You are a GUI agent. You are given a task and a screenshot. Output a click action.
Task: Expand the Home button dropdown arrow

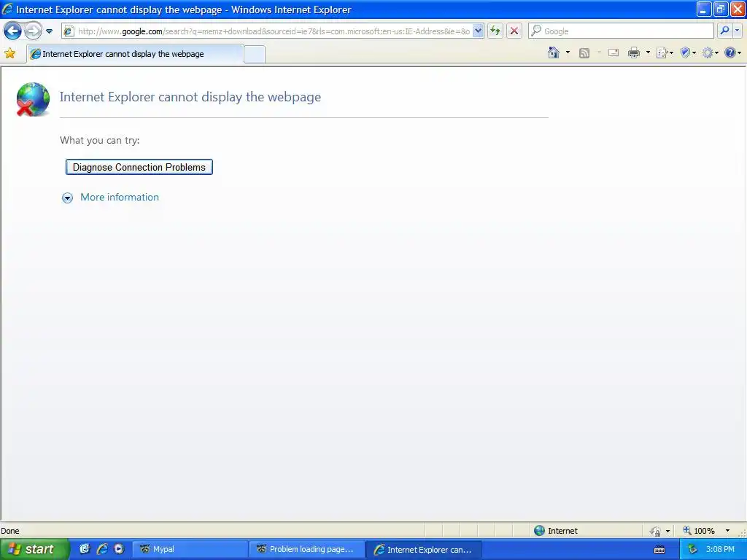[x=568, y=52]
